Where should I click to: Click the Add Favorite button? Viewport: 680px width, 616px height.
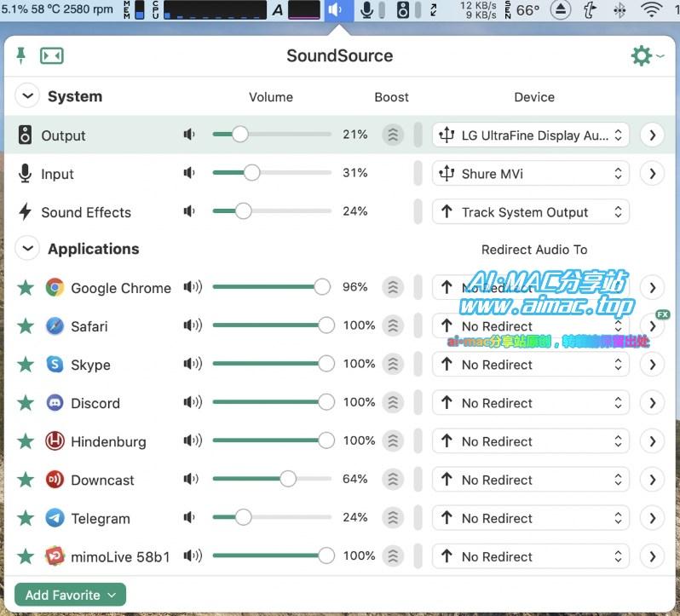[x=70, y=595]
